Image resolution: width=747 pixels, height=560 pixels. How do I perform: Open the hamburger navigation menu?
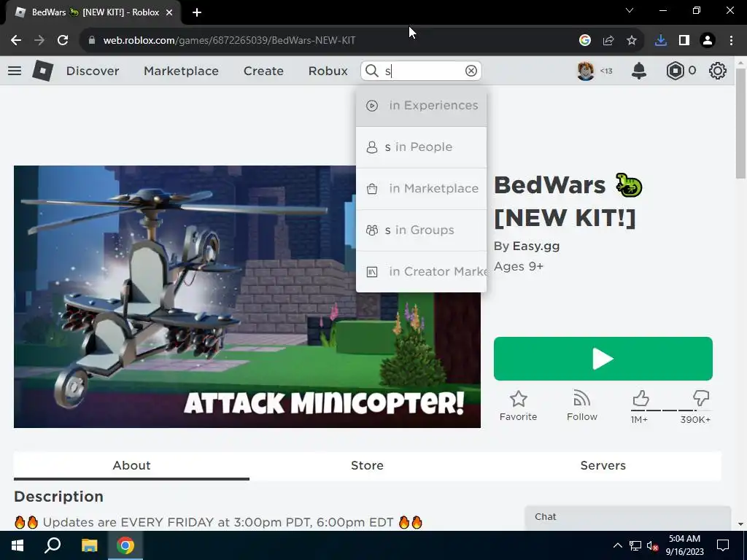click(x=15, y=71)
